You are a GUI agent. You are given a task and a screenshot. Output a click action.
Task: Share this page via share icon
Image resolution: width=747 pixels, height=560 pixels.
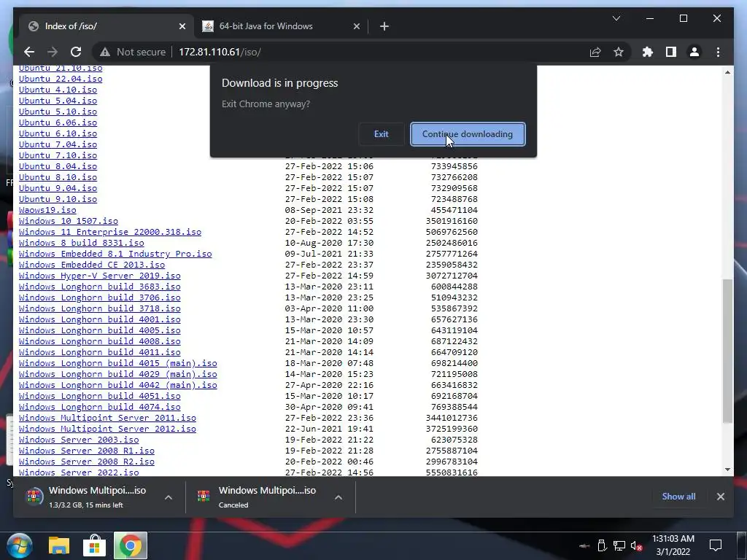pos(595,52)
